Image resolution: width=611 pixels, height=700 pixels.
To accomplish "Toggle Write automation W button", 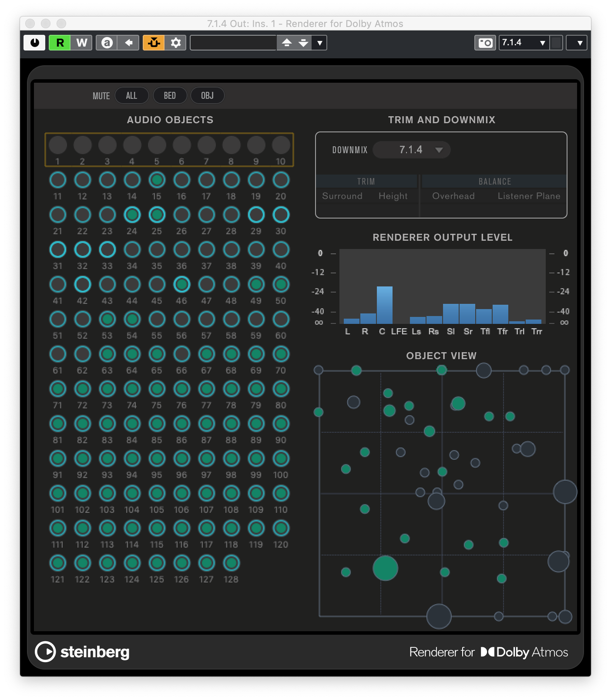I will point(81,43).
